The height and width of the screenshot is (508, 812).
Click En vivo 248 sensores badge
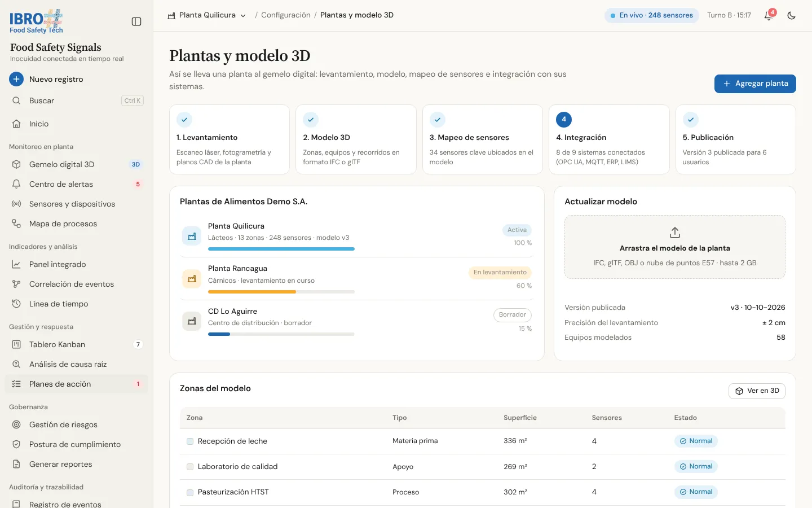[652, 15]
